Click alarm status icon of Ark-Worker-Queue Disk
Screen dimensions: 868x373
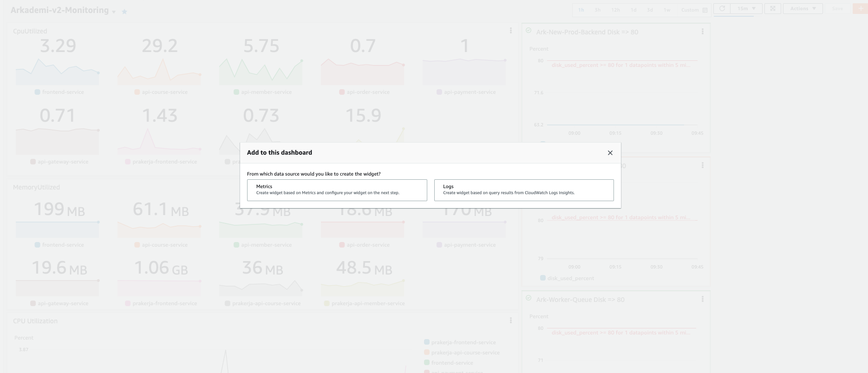click(x=529, y=298)
